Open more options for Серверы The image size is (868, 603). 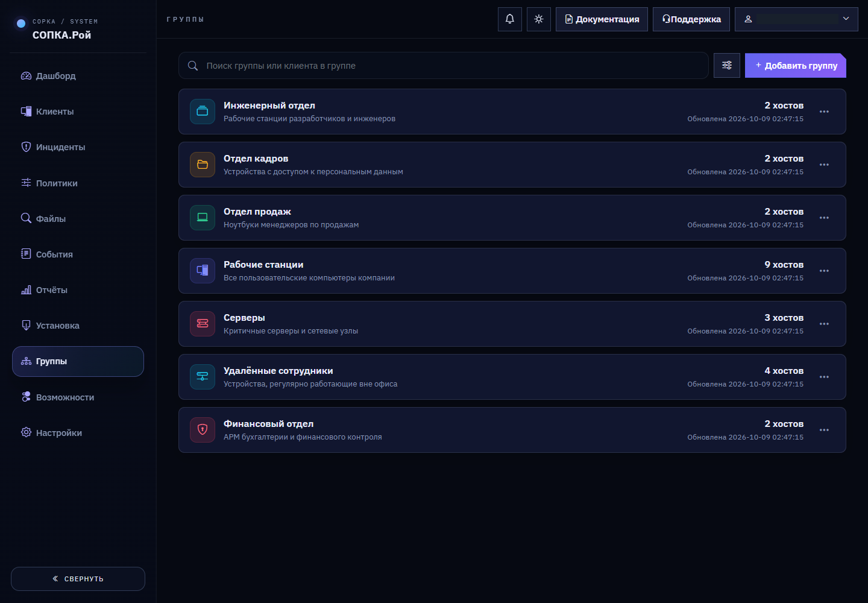coord(824,324)
